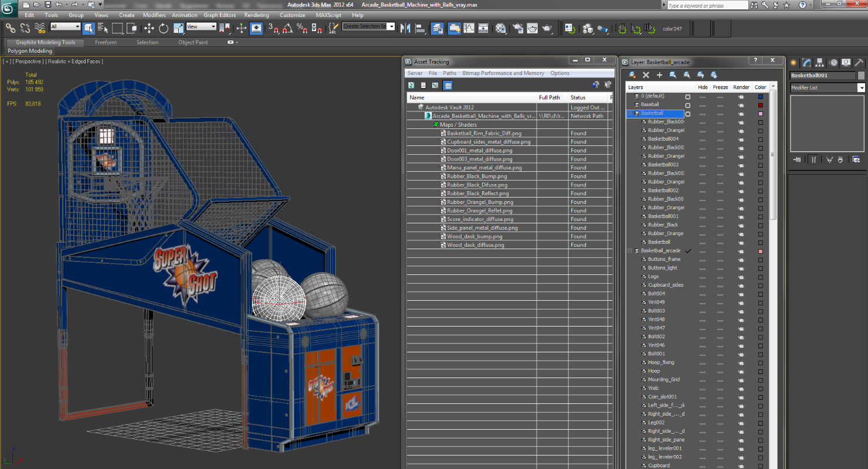This screenshot has height=469, width=868.
Task: Open the selection filter All dropdown
Action: 65,27
